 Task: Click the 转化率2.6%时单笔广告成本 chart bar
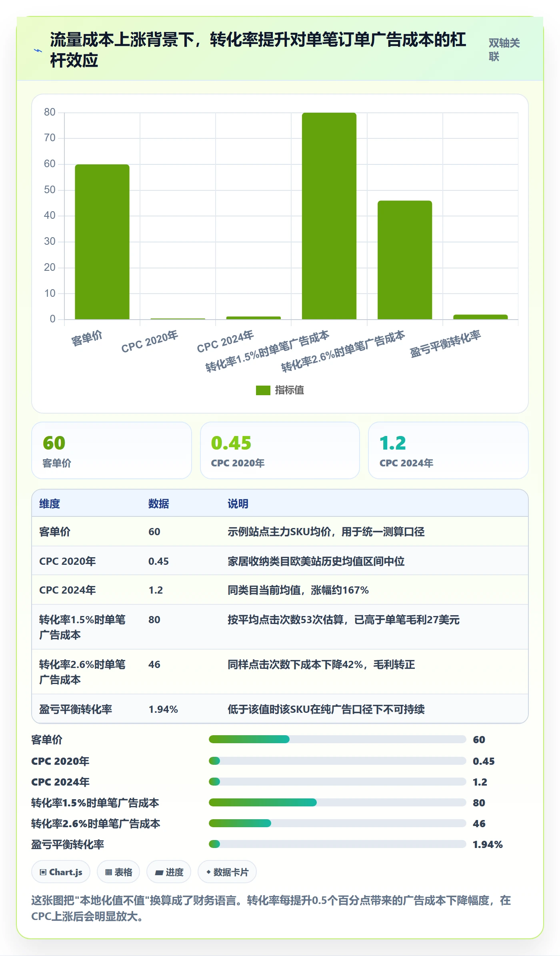(405, 260)
